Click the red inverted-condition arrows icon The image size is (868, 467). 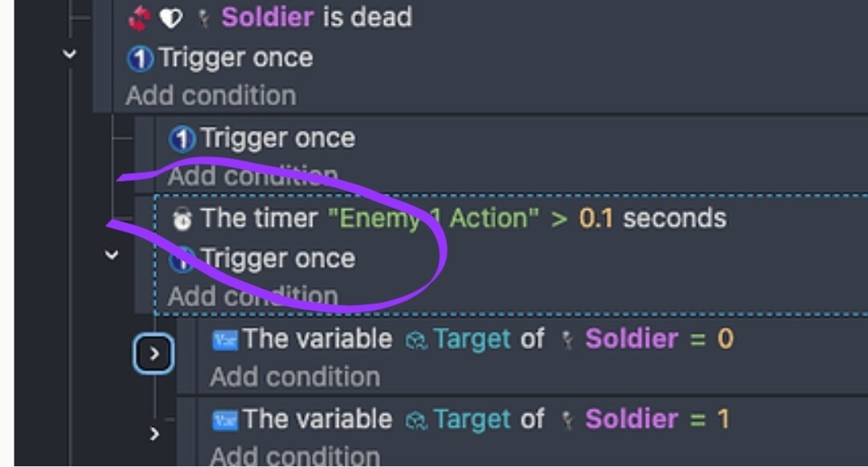[139, 18]
